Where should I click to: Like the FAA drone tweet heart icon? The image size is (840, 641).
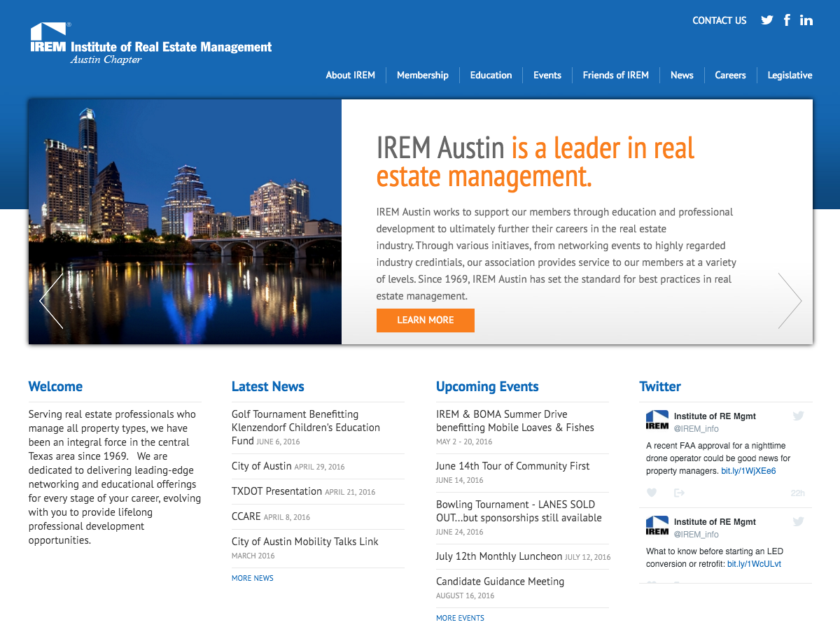click(652, 493)
